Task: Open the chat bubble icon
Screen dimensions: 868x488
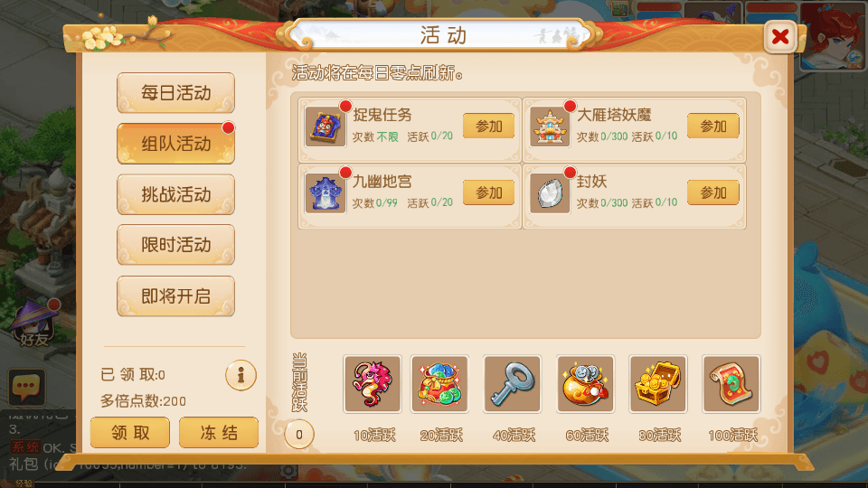Action: 26,387
